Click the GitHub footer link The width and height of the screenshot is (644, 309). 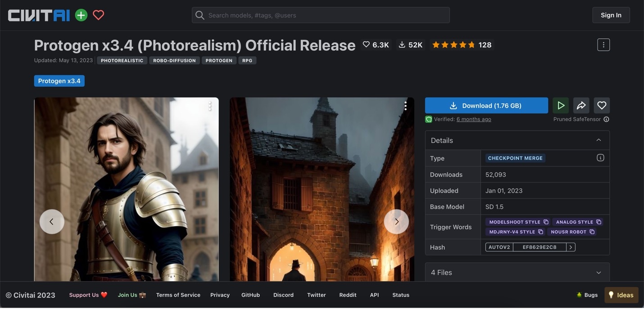(250, 295)
